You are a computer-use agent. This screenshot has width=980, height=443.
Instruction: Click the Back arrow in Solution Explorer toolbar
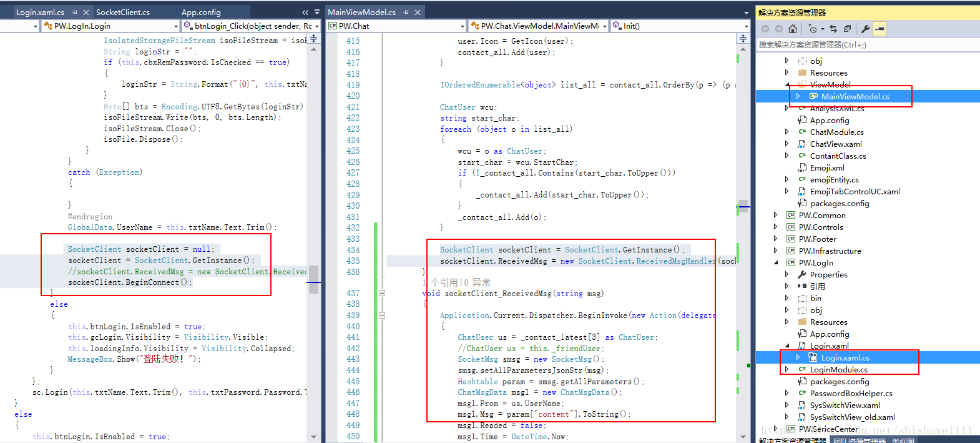coord(765,29)
